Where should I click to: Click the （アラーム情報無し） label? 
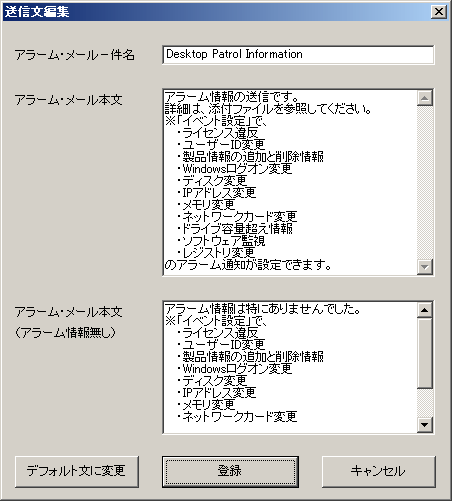[65, 332]
